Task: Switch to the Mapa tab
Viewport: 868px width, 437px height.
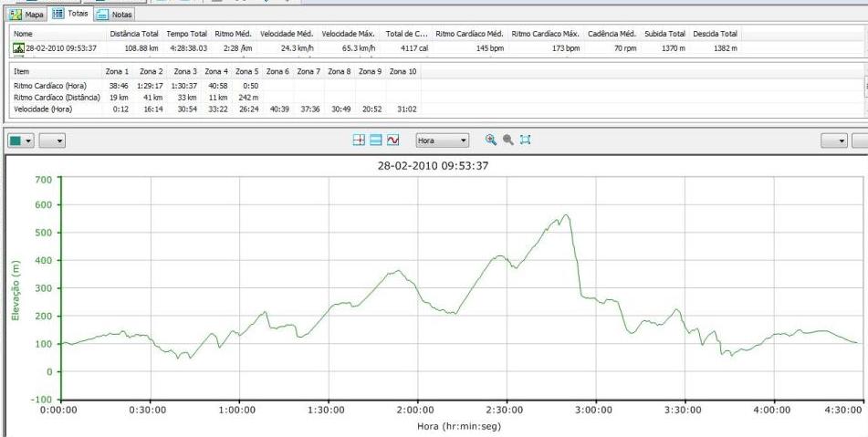Action: click(x=27, y=15)
